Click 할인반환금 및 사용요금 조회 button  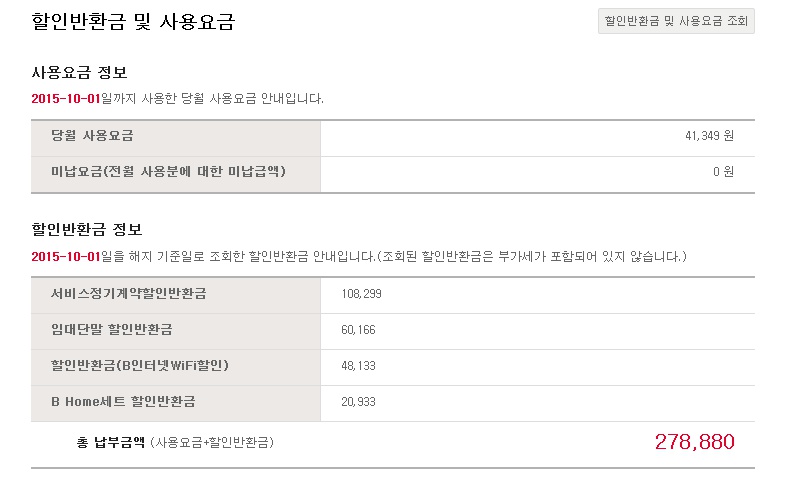[676, 21]
